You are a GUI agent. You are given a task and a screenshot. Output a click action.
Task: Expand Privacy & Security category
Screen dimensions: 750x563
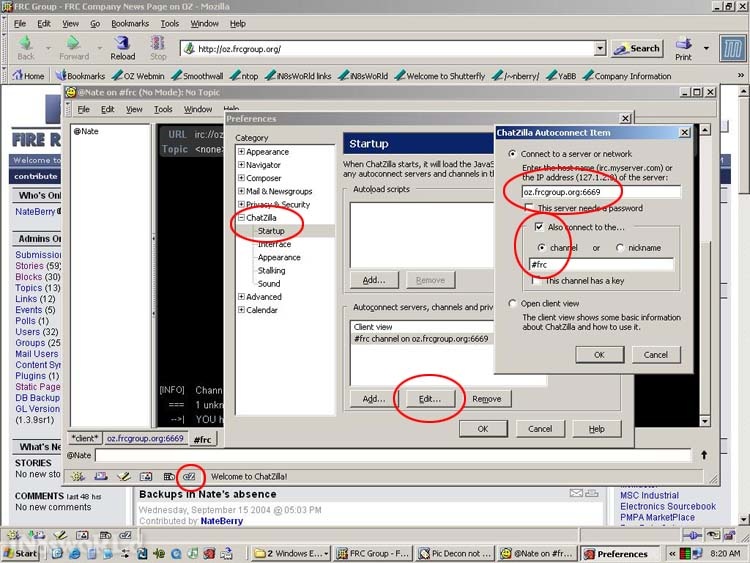coord(241,204)
